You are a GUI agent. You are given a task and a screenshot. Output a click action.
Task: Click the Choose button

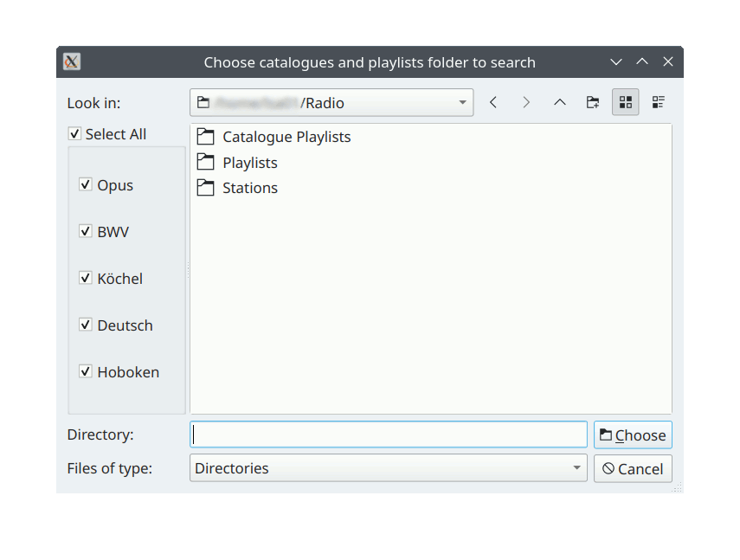pyautogui.click(x=633, y=435)
